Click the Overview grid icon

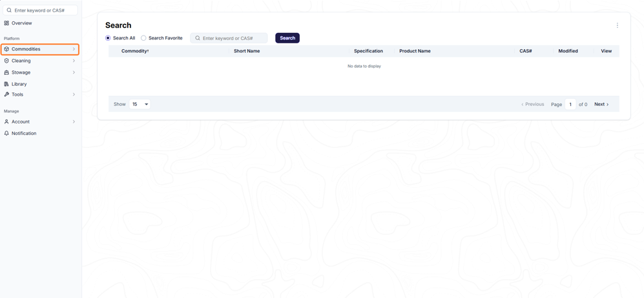click(6, 23)
